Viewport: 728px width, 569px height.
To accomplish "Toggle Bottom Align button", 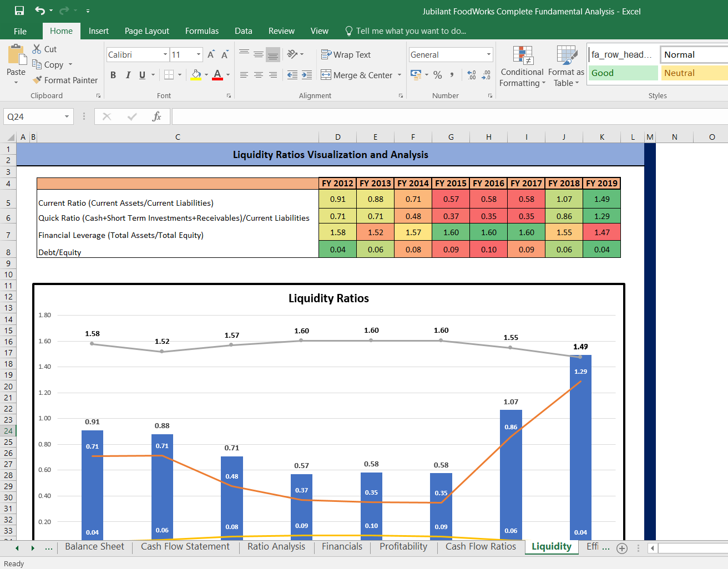I will [x=273, y=54].
